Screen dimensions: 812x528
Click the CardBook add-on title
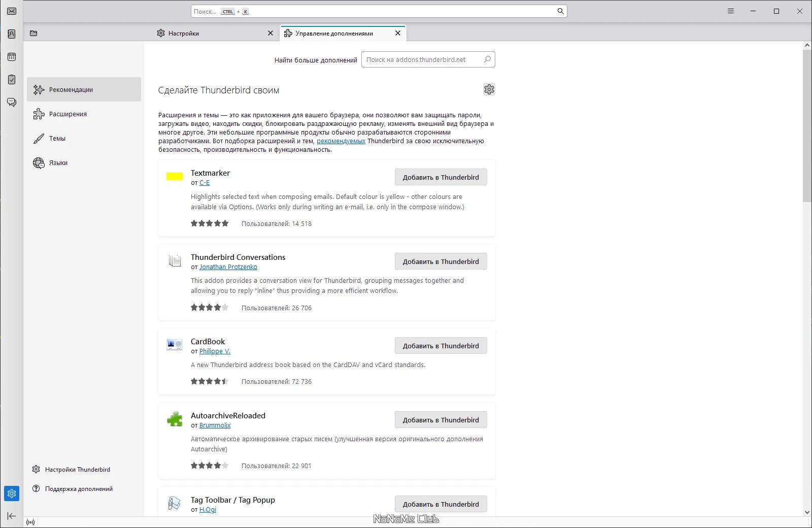click(208, 342)
